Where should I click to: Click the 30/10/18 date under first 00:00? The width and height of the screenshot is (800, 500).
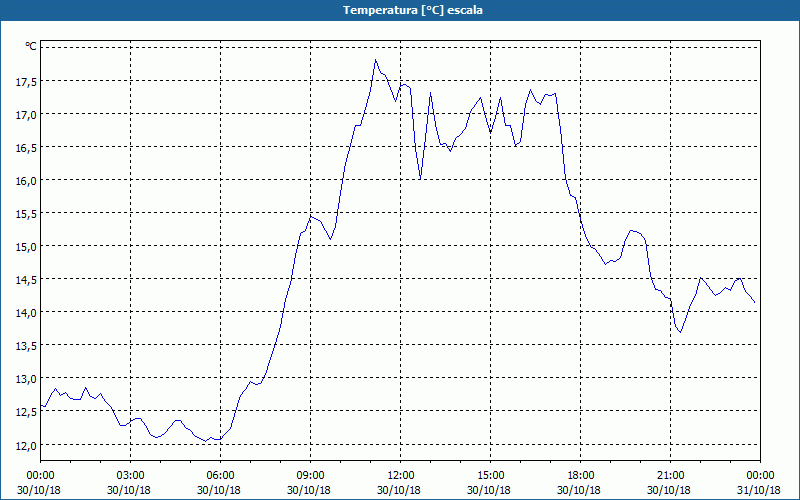(x=39, y=490)
